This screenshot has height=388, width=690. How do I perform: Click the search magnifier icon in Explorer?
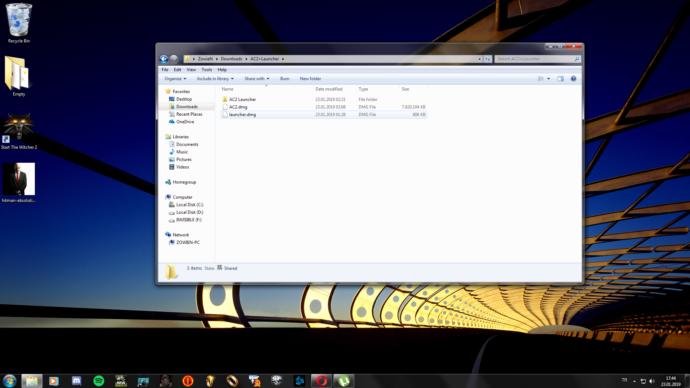[x=576, y=59]
